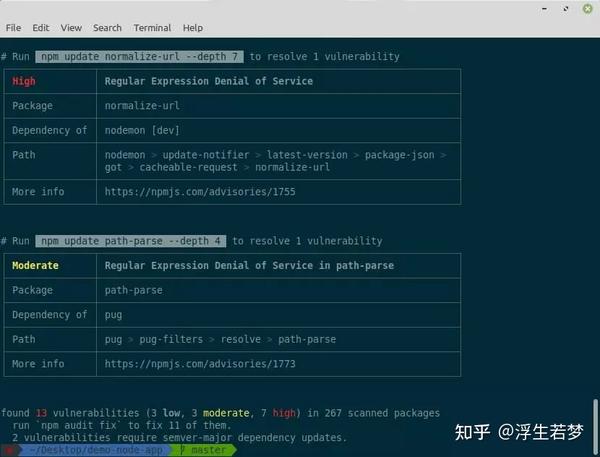Click 'update-notifier' in the path row

coord(206,155)
